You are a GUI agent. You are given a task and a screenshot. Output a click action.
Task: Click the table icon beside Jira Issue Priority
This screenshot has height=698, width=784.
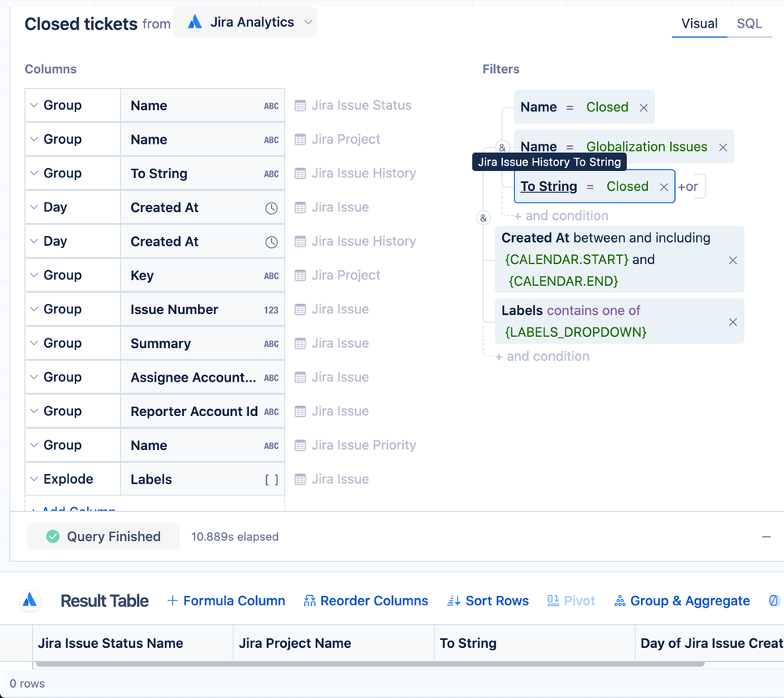[x=300, y=445]
